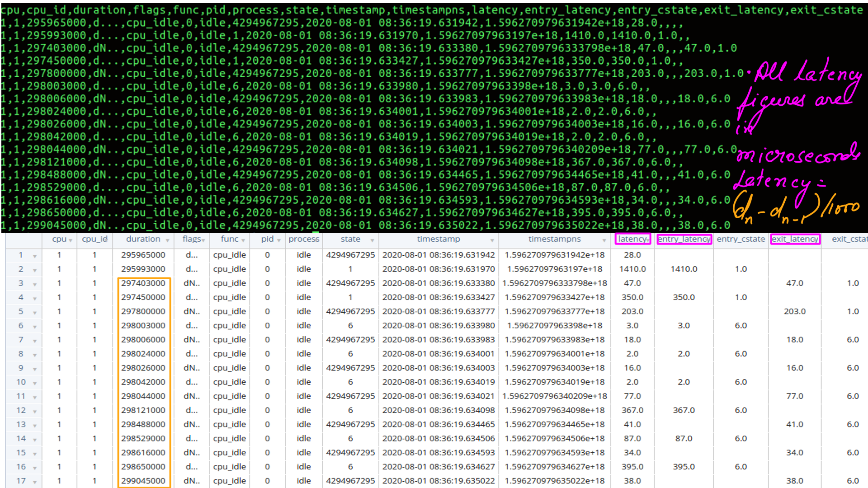
Task: Select state cell 6 in row 14
Action: point(350,438)
